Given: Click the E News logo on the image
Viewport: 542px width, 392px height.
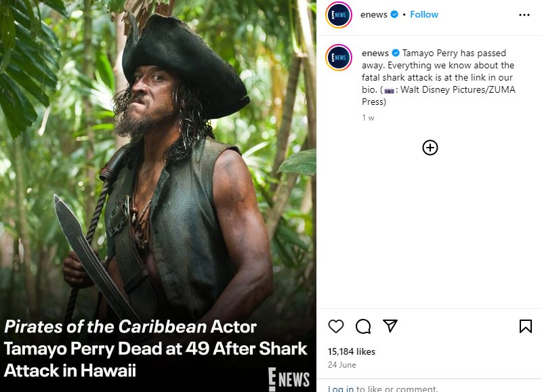Looking at the screenshot, I should click(x=288, y=378).
